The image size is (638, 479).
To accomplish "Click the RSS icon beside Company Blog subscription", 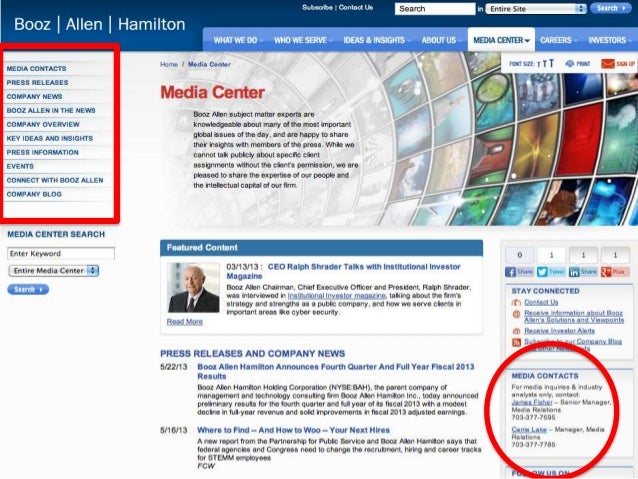I will click(x=516, y=342).
